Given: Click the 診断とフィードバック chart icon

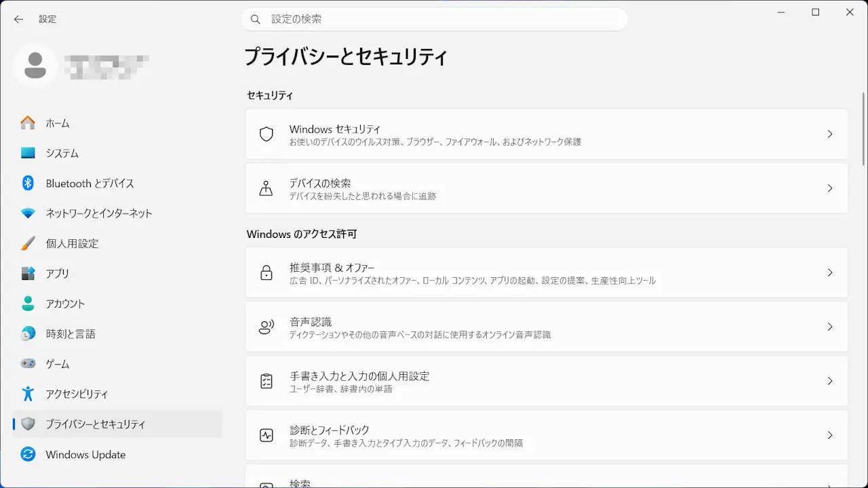Looking at the screenshot, I should pos(267,435).
